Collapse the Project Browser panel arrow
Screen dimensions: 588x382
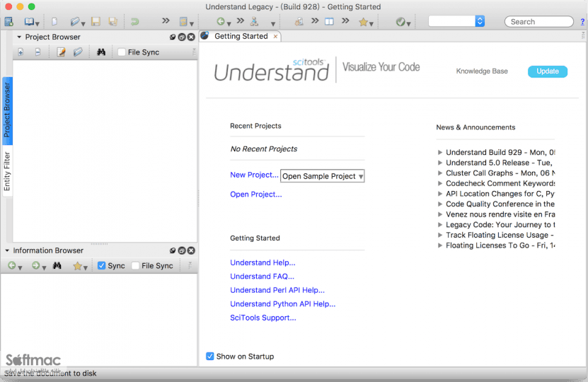click(x=19, y=37)
